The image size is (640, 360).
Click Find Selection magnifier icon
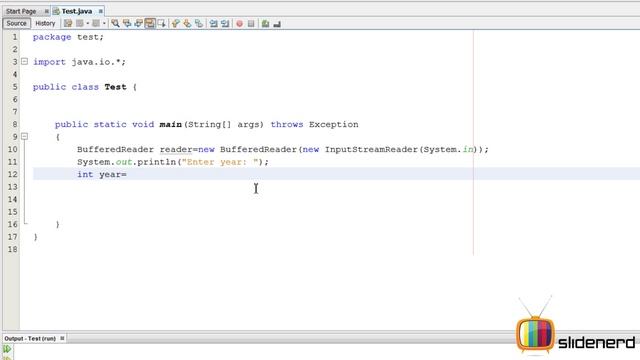click(x=116, y=24)
